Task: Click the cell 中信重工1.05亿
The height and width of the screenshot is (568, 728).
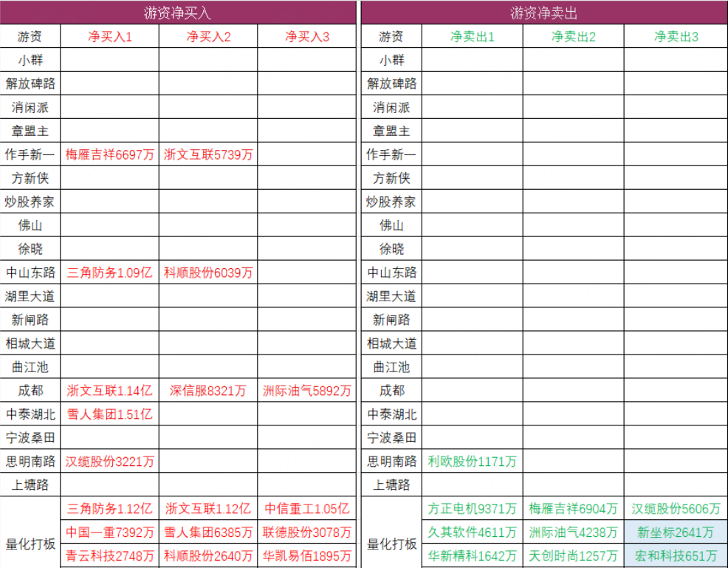Action: click(307, 509)
